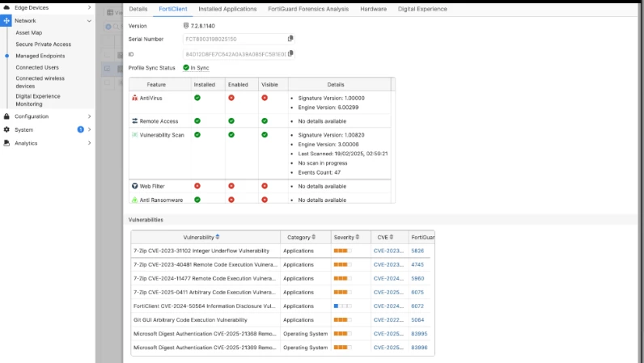Expand the Configuration menu chevron
Screen dimensions: 644x363
click(x=89, y=116)
